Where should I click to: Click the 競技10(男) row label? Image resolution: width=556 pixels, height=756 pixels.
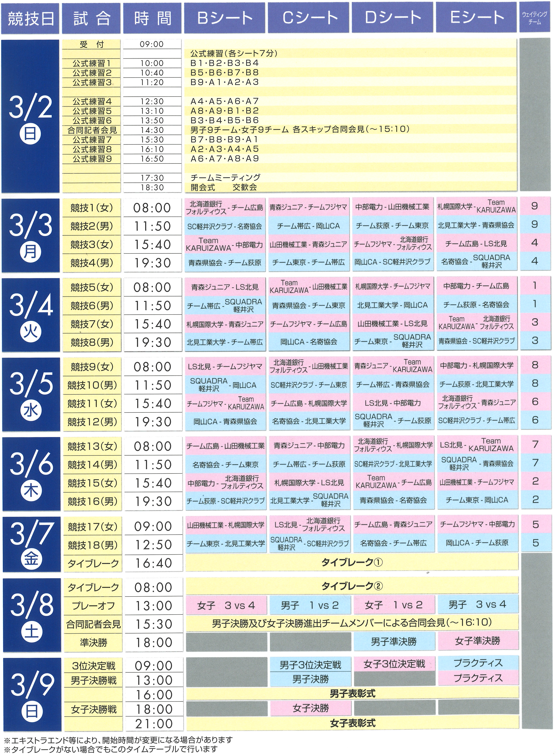pyautogui.click(x=92, y=385)
